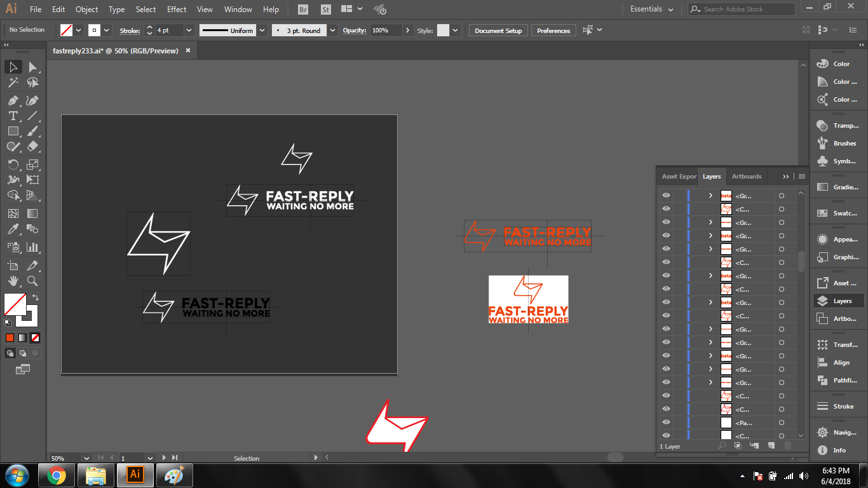This screenshot has width=868, height=488.
Task: Open the Object menu
Action: point(86,10)
